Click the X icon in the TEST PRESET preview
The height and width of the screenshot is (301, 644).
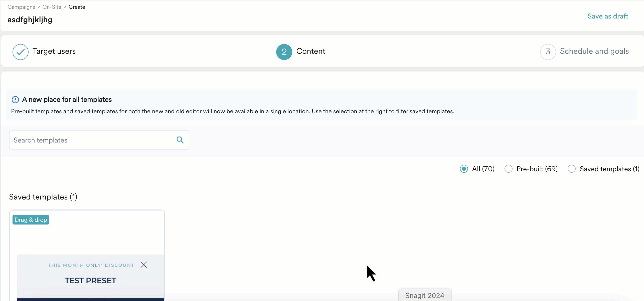point(144,264)
